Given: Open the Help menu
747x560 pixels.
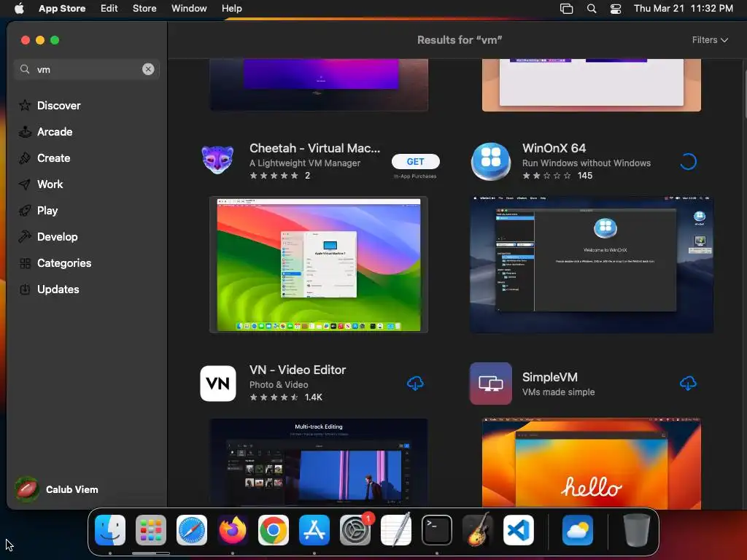Looking at the screenshot, I should [231, 9].
